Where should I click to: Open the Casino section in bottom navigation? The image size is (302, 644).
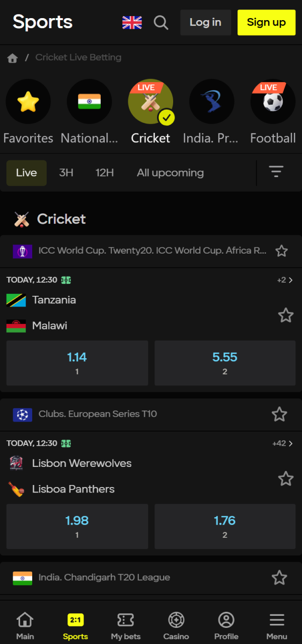(x=176, y=624)
